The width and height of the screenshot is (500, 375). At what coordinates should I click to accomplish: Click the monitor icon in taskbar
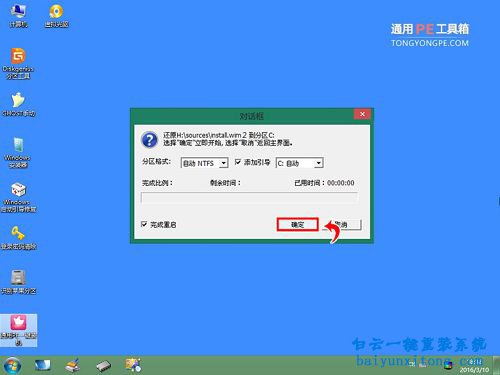[43, 365]
